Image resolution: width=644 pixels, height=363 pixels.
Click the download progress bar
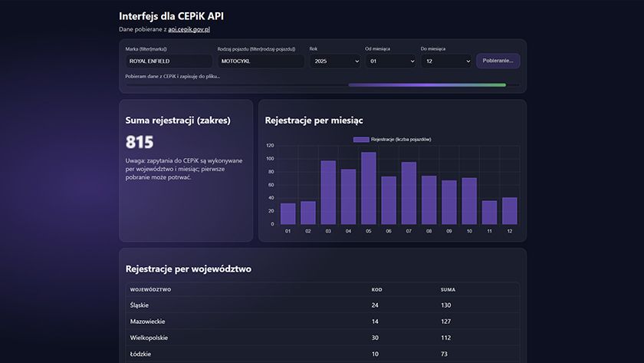[x=323, y=85]
